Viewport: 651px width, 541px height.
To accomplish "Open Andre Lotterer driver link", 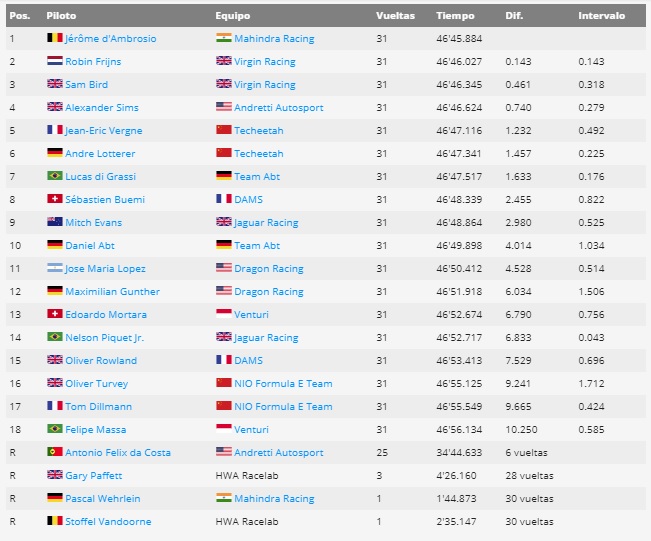I will point(100,154).
